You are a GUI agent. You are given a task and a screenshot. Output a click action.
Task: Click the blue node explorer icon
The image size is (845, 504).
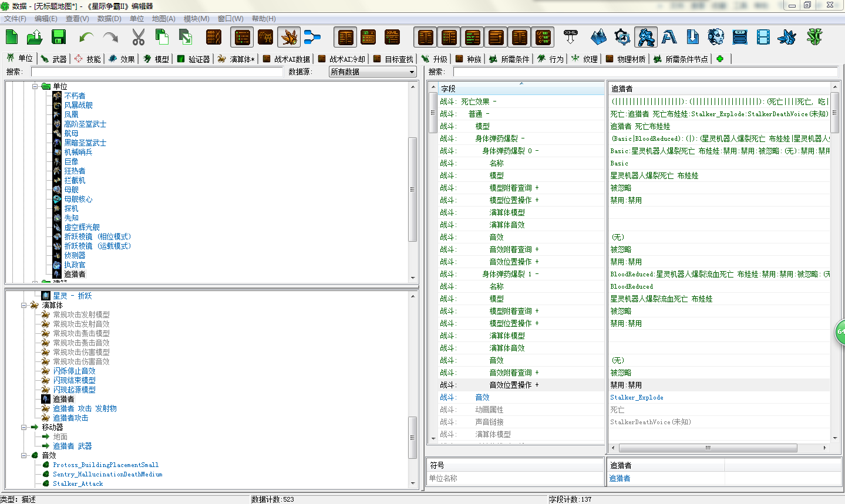click(312, 38)
